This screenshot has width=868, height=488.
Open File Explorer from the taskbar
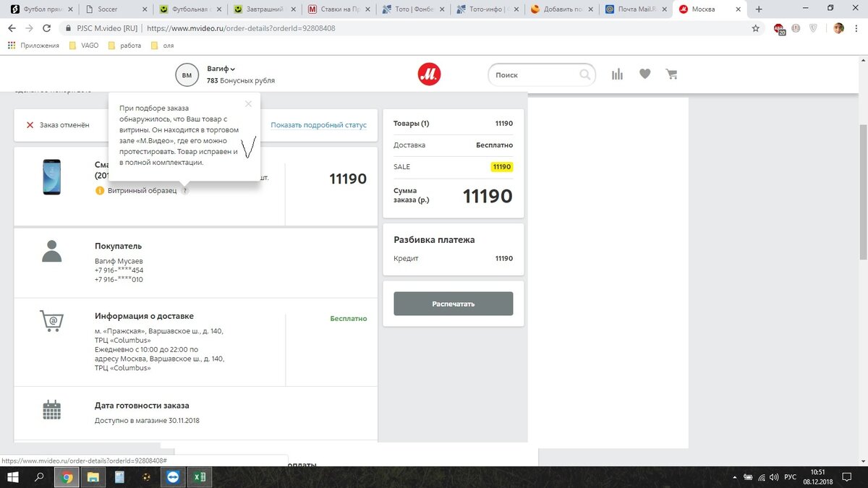pos(93,477)
